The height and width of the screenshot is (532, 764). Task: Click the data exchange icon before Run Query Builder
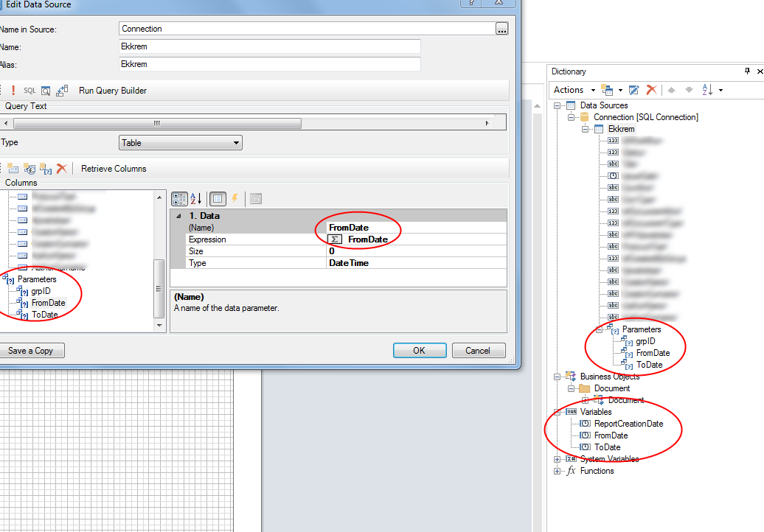pyautogui.click(x=62, y=91)
